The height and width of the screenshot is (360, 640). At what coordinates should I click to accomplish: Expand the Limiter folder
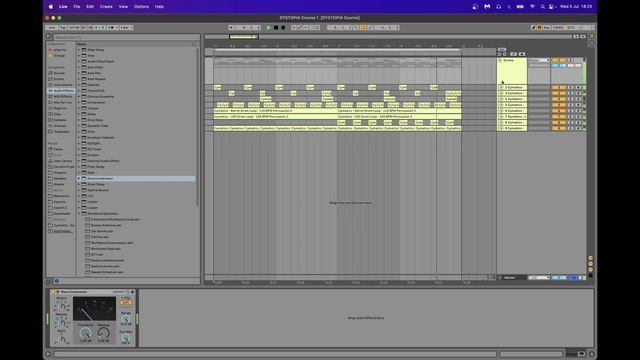pos(79,202)
